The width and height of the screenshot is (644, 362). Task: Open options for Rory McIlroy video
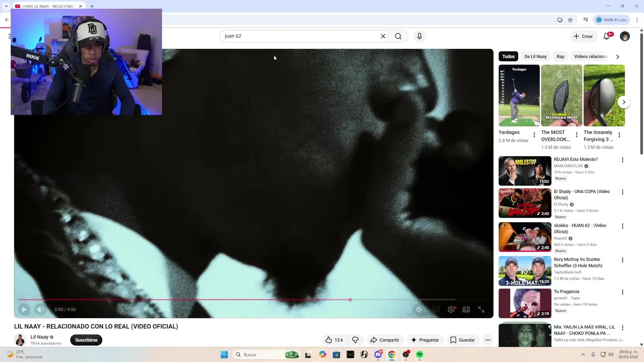click(x=622, y=260)
